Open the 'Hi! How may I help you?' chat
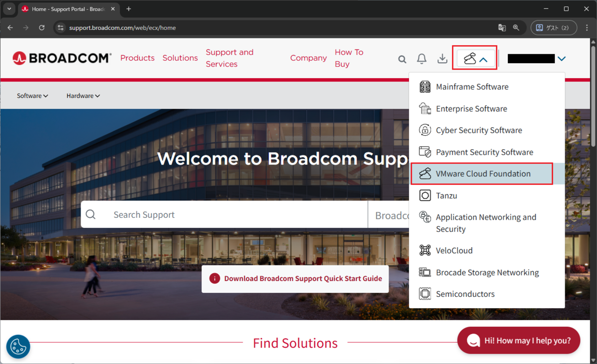Image resolution: width=597 pixels, height=364 pixels. 518,341
